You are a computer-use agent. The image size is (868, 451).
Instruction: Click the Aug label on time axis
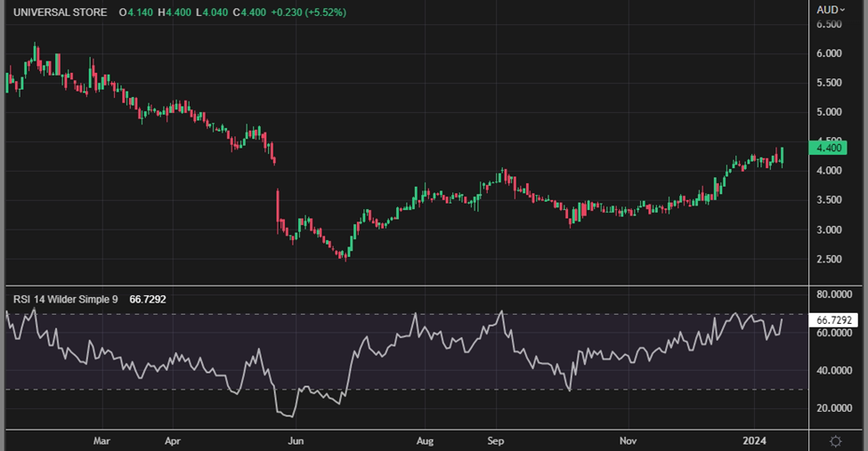[425, 441]
